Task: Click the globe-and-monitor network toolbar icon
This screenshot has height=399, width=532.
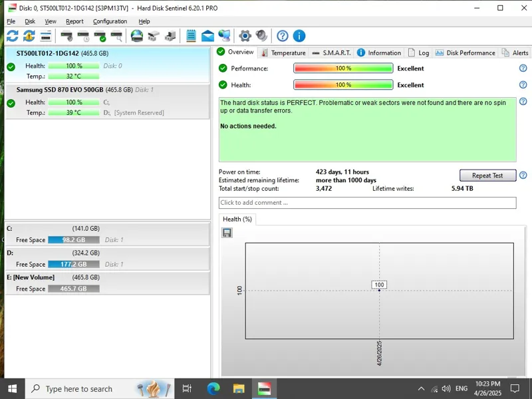Action: 224,36
